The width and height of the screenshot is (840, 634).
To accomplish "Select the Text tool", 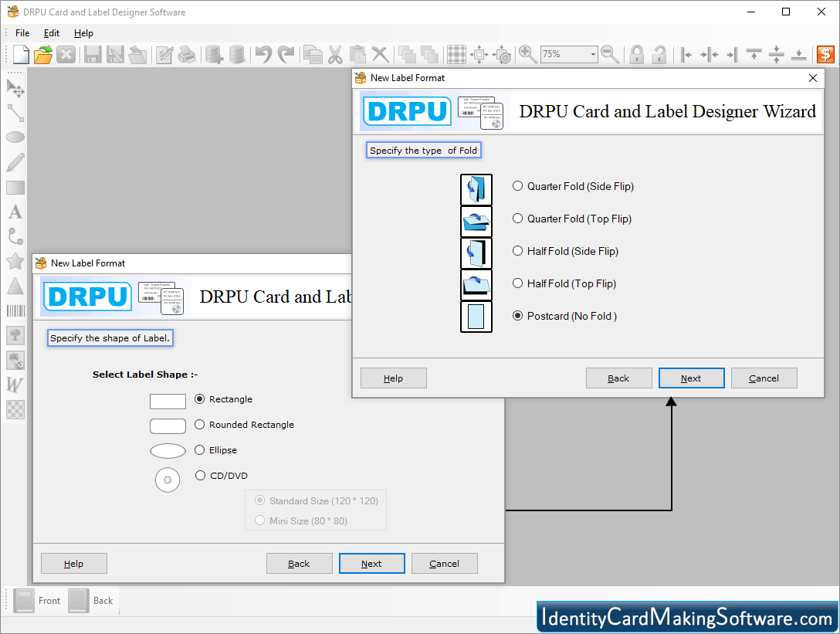I will (x=15, y=212).
